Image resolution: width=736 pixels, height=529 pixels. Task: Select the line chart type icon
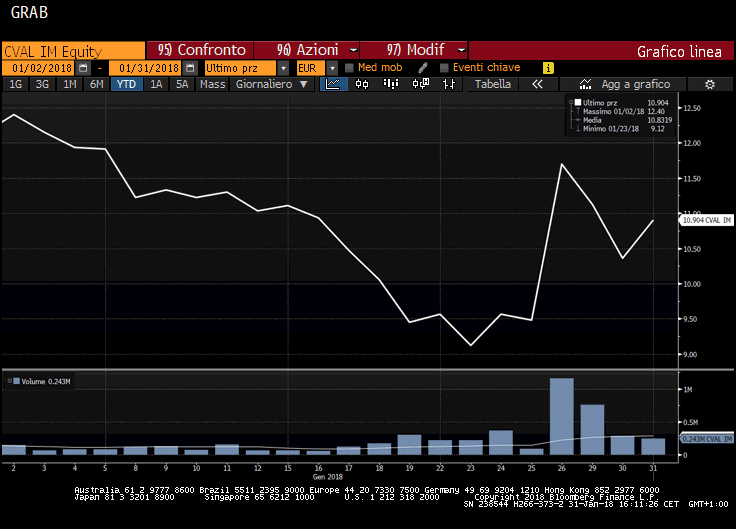pos(334,85)
